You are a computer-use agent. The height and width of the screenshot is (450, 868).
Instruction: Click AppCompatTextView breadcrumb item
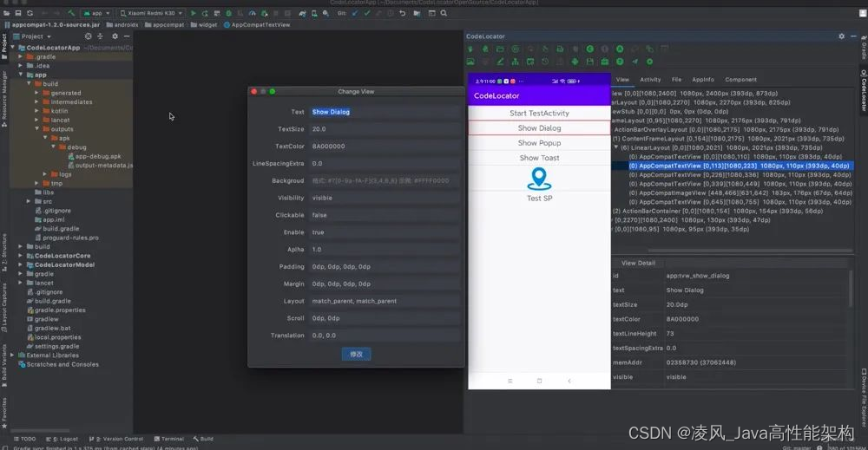(257, 25)
